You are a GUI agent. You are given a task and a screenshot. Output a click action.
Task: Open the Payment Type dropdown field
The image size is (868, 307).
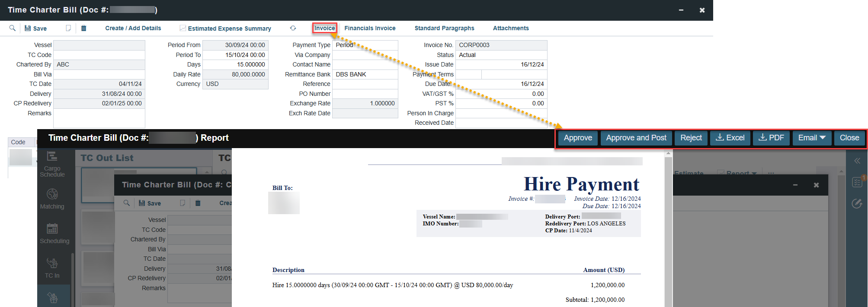tap(365, 45)
